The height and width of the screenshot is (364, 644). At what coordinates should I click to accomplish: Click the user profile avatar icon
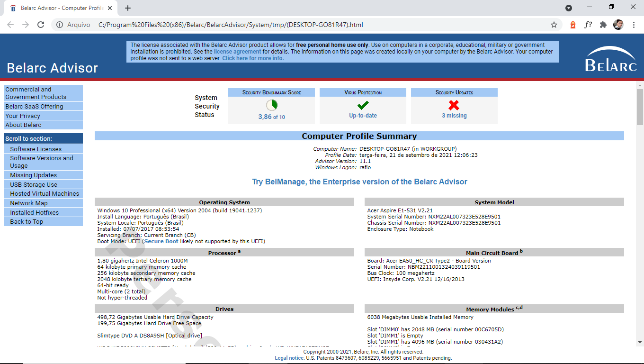(618, 25)
